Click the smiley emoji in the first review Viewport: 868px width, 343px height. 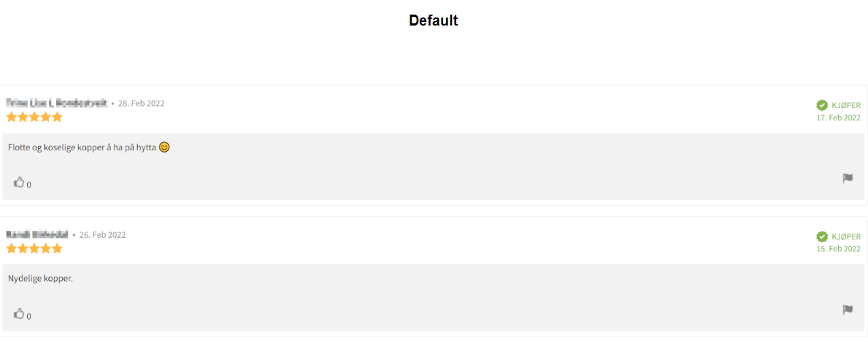tap(164, 147)
